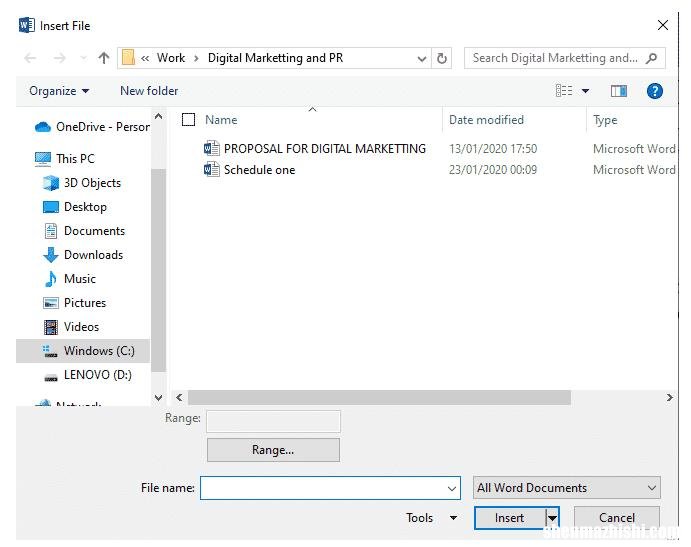
Task: Select PROPOSAL FOR DIGITAL MARKETTING file
Action: [325, 149]
